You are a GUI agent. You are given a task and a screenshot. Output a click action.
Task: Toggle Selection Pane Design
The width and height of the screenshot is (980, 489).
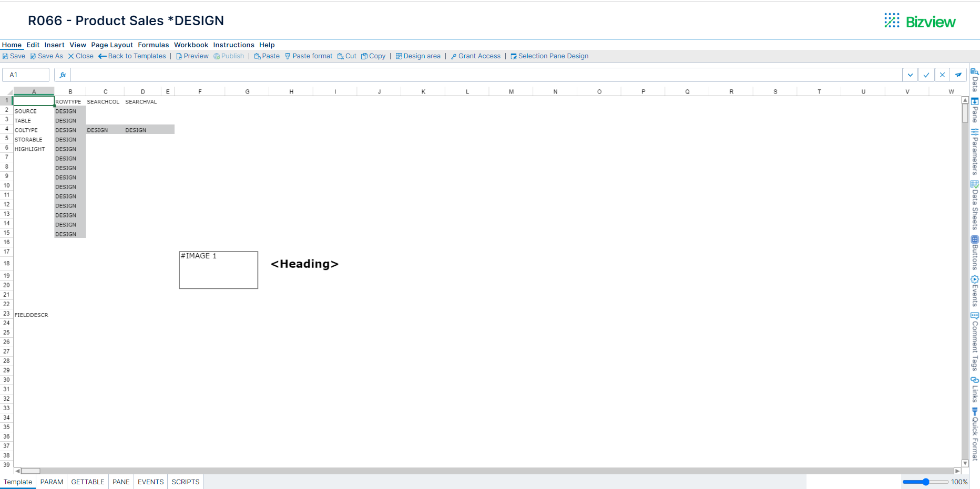549,56
